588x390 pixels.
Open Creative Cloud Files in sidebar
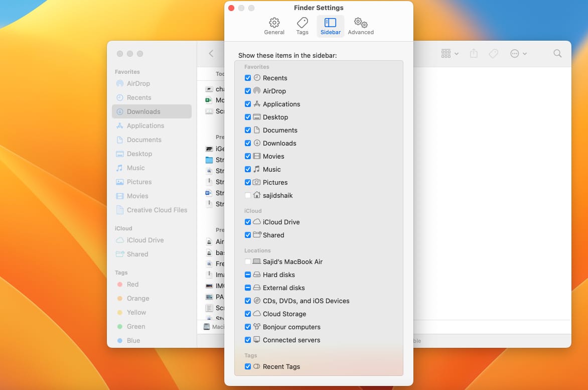pyautogui.click(x=157, y=210)
